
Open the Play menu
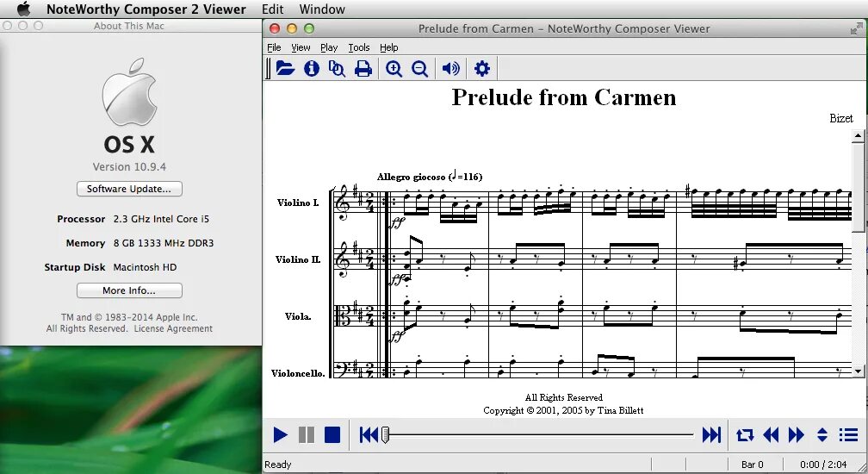click(329, 47)
